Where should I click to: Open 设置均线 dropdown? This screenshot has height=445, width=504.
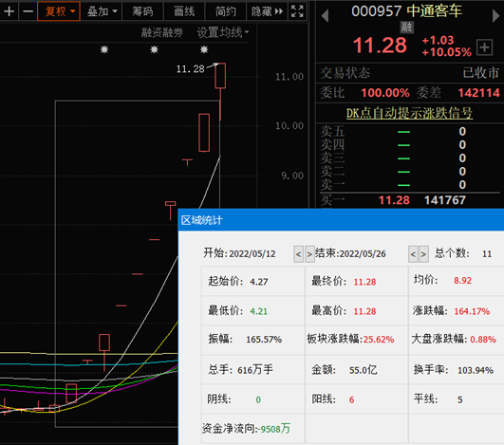click(x=223, y=32)
